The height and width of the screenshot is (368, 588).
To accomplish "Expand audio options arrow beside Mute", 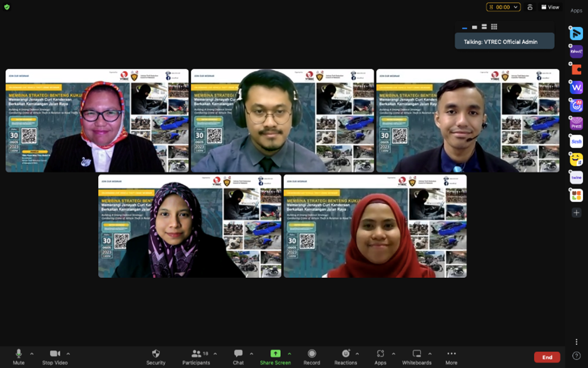I will 32,354.
